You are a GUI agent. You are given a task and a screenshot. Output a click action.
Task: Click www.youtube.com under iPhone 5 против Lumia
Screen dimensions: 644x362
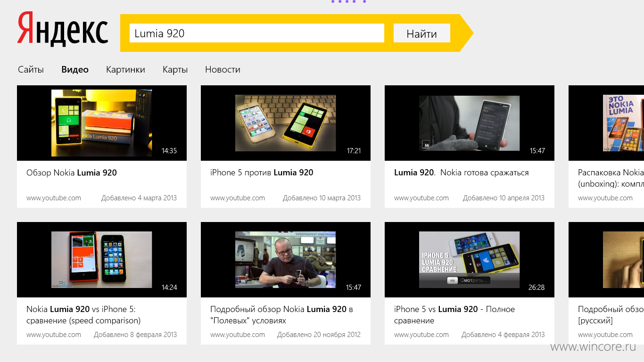point(238,198)
